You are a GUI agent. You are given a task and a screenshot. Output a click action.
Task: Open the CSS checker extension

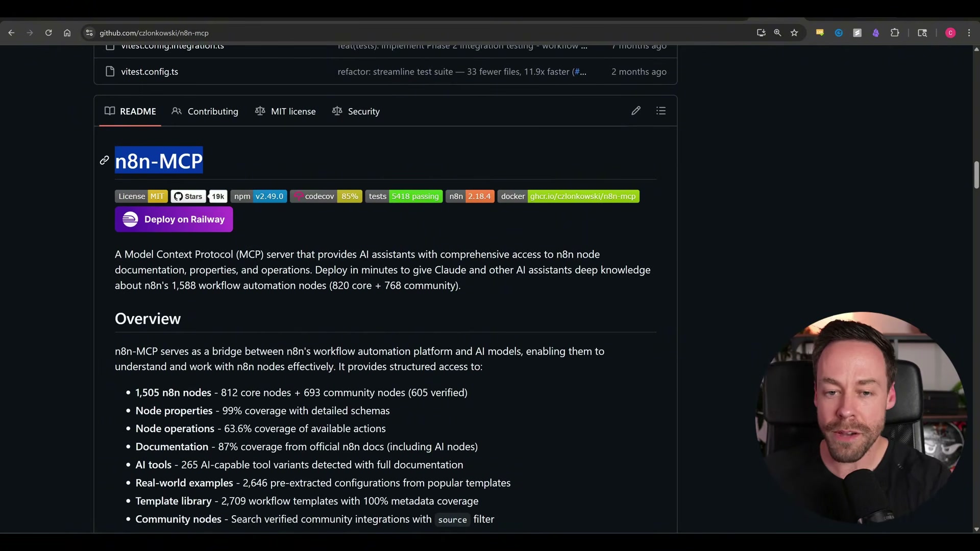pos(820,33)
